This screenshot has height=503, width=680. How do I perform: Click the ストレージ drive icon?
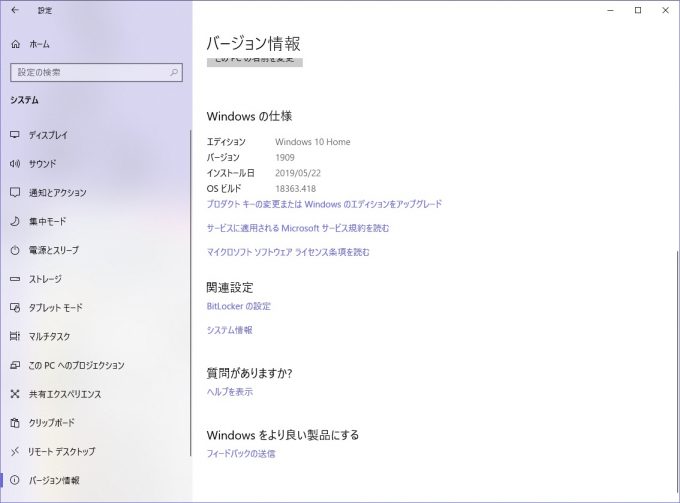point(15,279)
